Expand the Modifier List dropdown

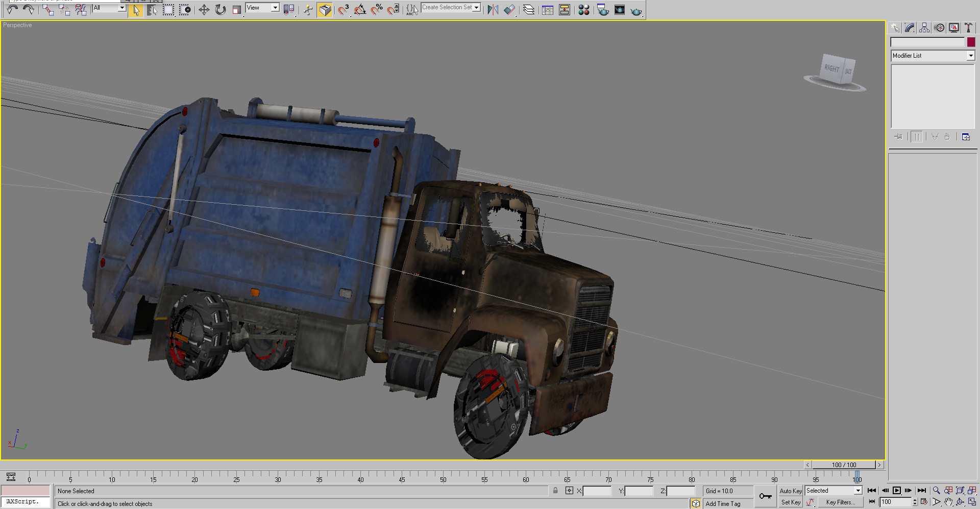point(970,56)
